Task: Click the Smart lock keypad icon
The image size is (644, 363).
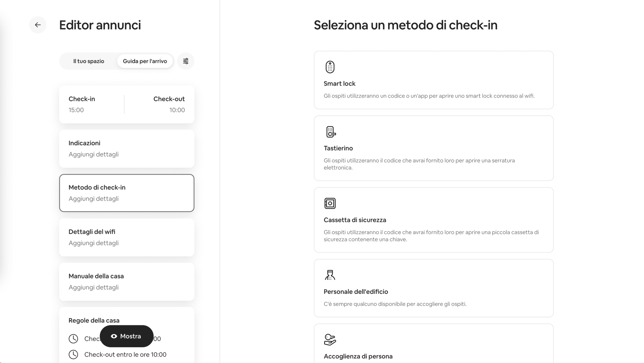Action: (330, 67)
